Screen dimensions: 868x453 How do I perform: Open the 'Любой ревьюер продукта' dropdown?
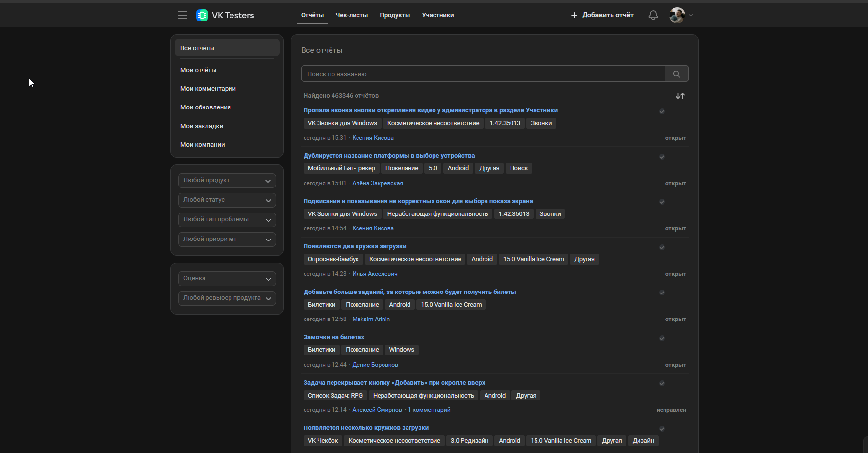click(x=227, y=298)
